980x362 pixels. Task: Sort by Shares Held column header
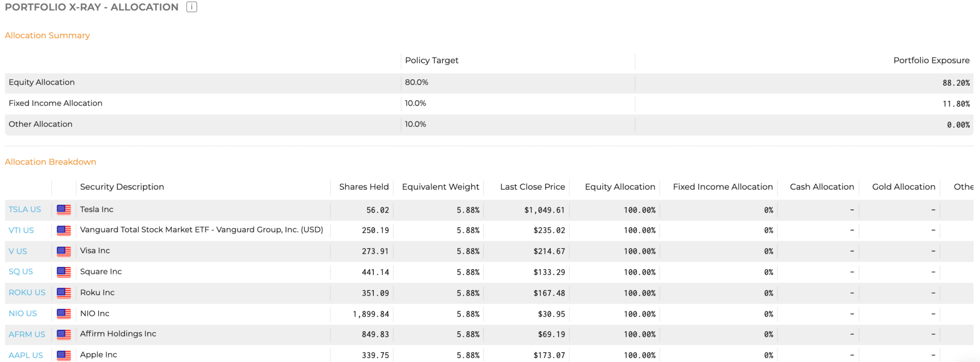364,187
